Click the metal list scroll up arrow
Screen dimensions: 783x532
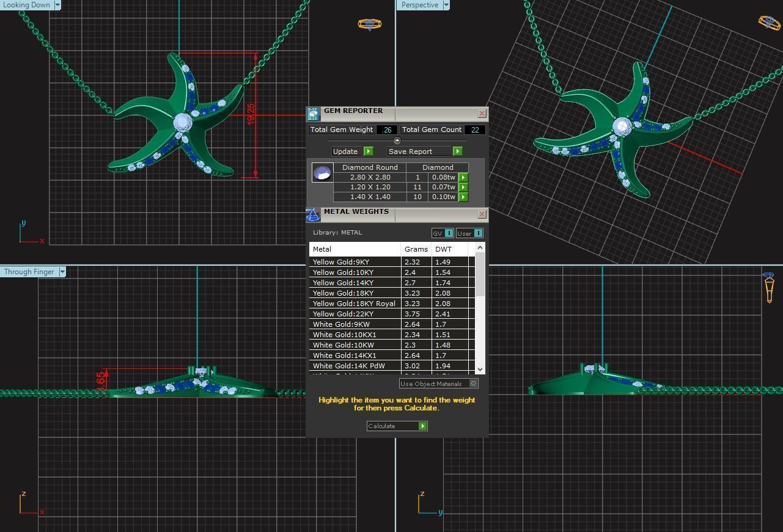coord(480,247)
